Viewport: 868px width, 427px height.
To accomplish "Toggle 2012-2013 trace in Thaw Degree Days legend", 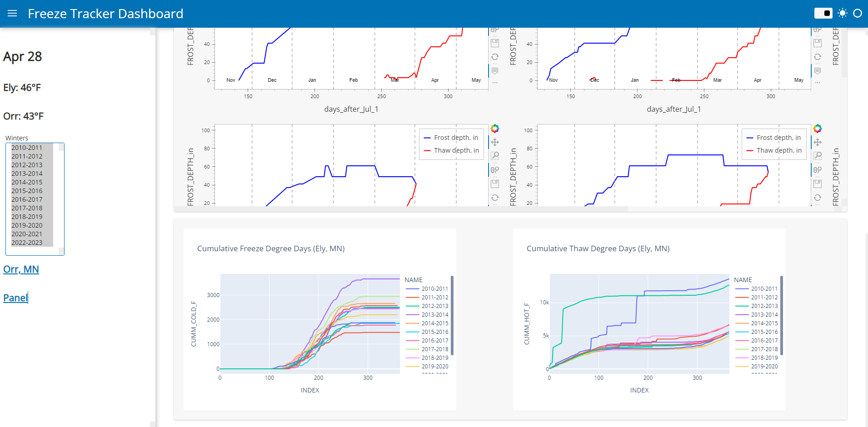I will click(756, 306).
